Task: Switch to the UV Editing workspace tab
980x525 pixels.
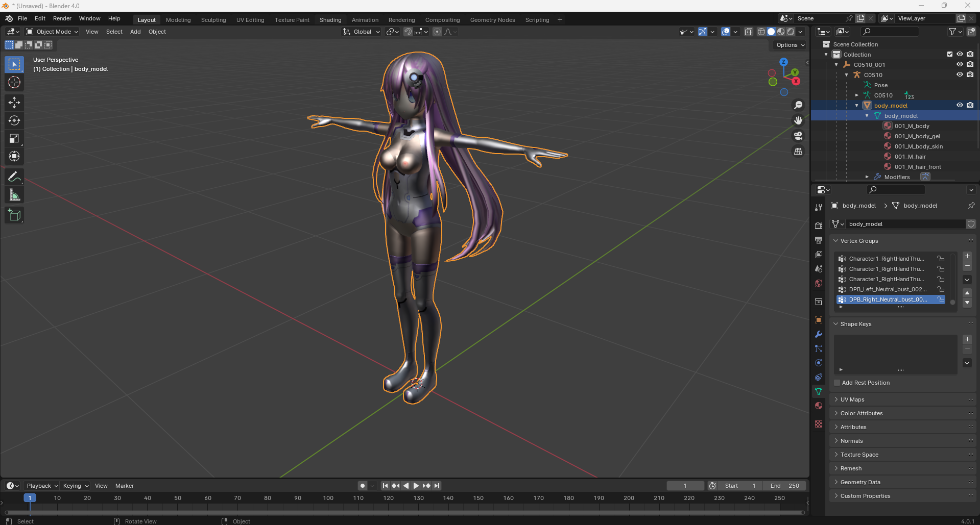Action: pyautogui.click(x=250, y=20)
